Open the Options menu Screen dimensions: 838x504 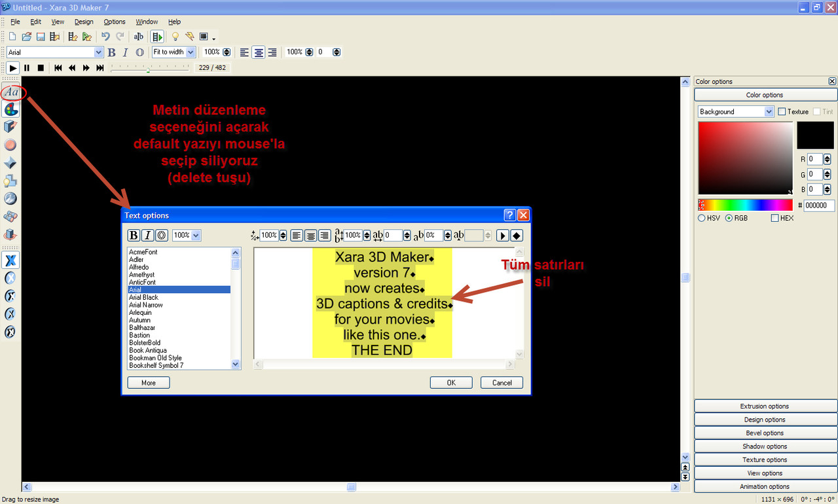[115, 22]
